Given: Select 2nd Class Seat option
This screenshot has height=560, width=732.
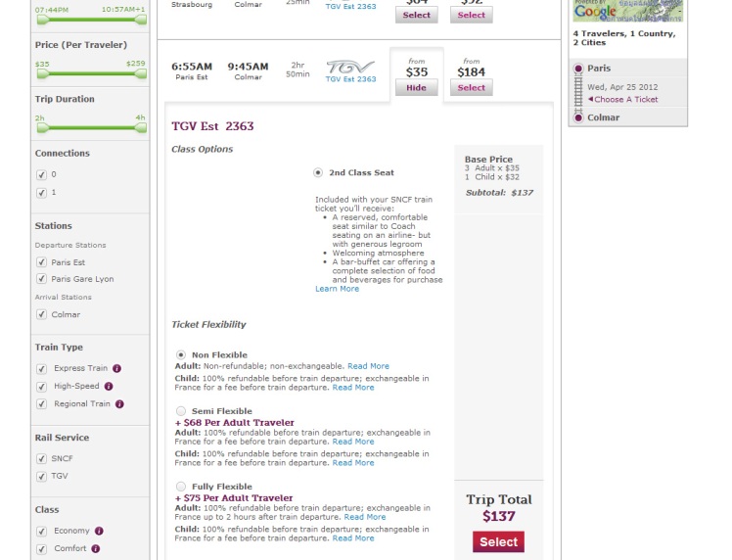Looking at the screenshot, I should point(318,173).
